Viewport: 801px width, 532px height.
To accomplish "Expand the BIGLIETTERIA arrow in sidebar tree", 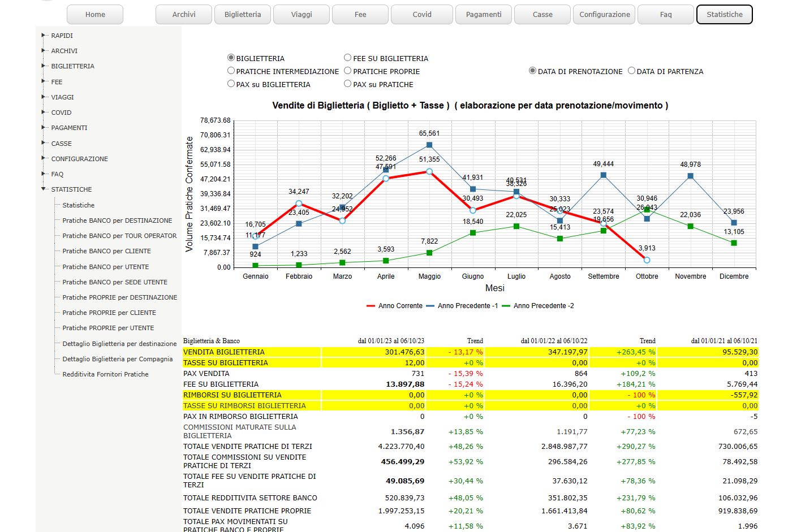I will 44,66.
